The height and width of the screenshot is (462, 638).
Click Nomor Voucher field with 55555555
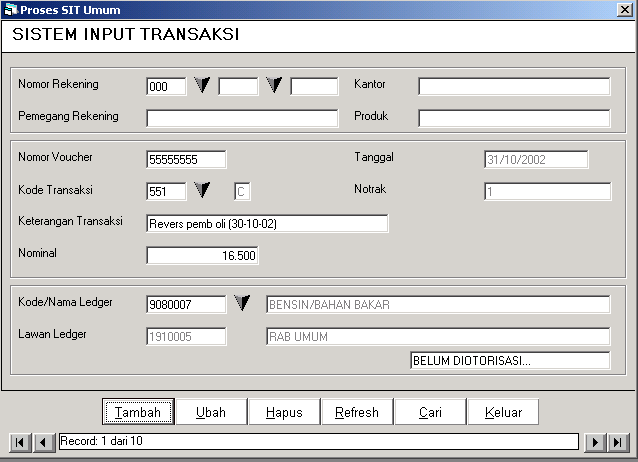186,159
